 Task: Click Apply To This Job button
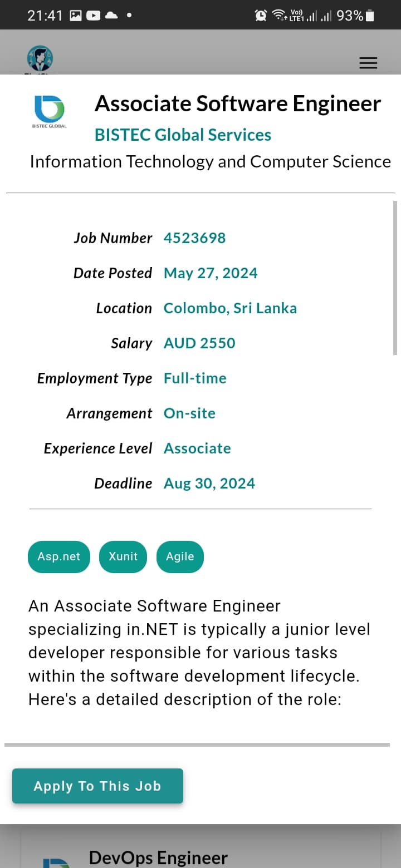[97, 786]
